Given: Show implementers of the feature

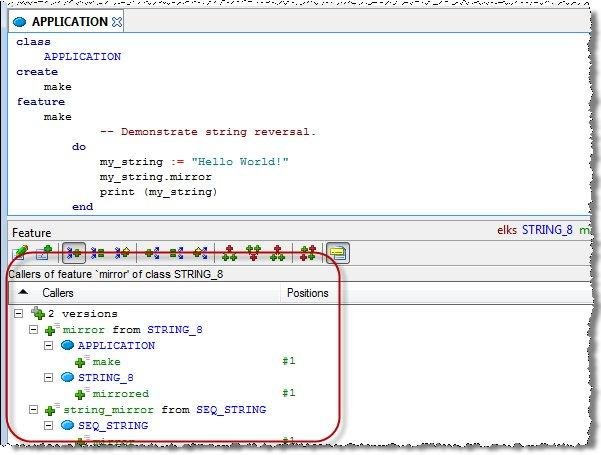Looking at the screenshot, I should click(229, 253).
